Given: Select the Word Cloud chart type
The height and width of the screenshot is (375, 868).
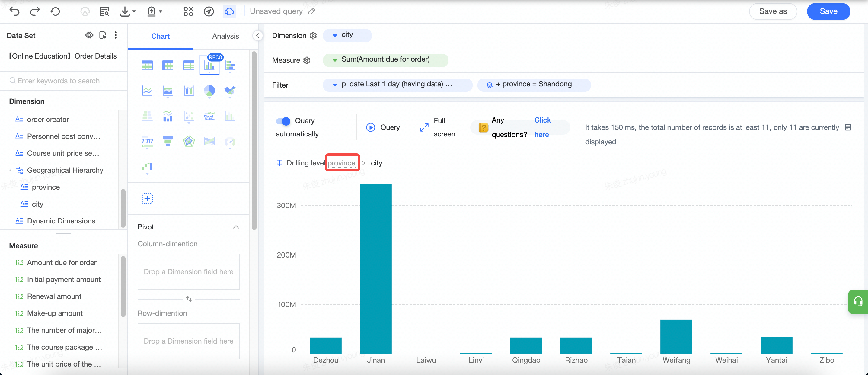Looking at the screenshot, I should pyautogui.click(x=209, y=116).
